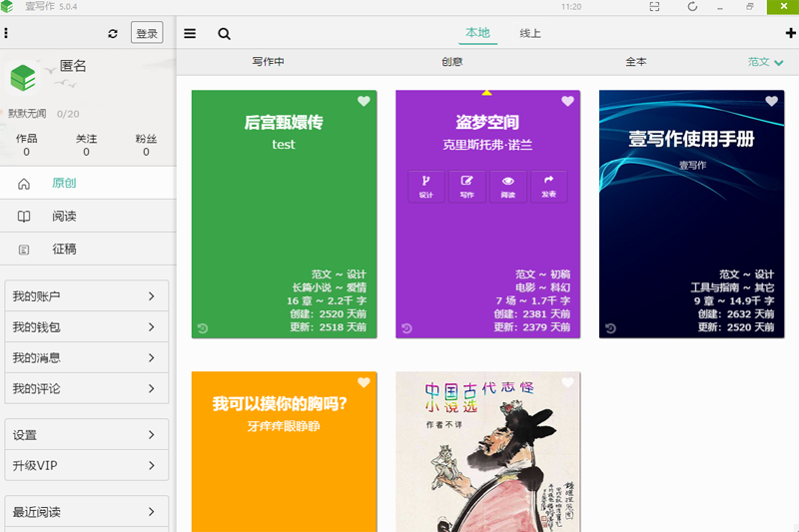Open the three-dot options menu in sidebar
This screenshot has width=799, height=532.
click(6, 33)
